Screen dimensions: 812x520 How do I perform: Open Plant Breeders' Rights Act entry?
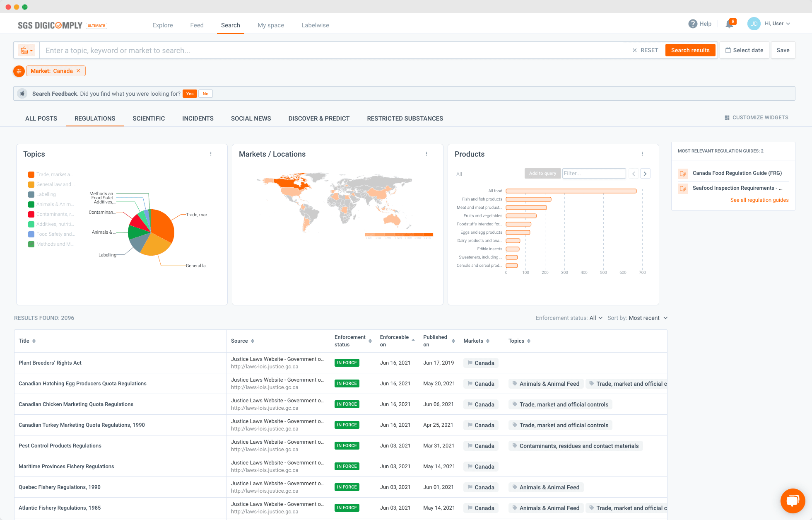[x=50, y=363]
